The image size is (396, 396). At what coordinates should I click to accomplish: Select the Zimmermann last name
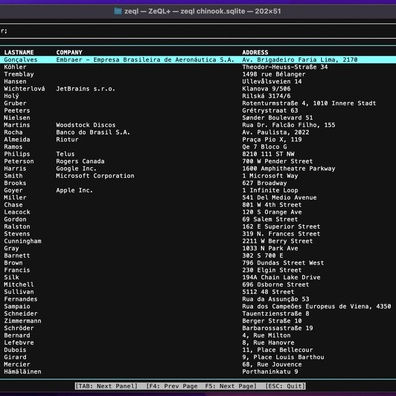[x=23, y=321]
